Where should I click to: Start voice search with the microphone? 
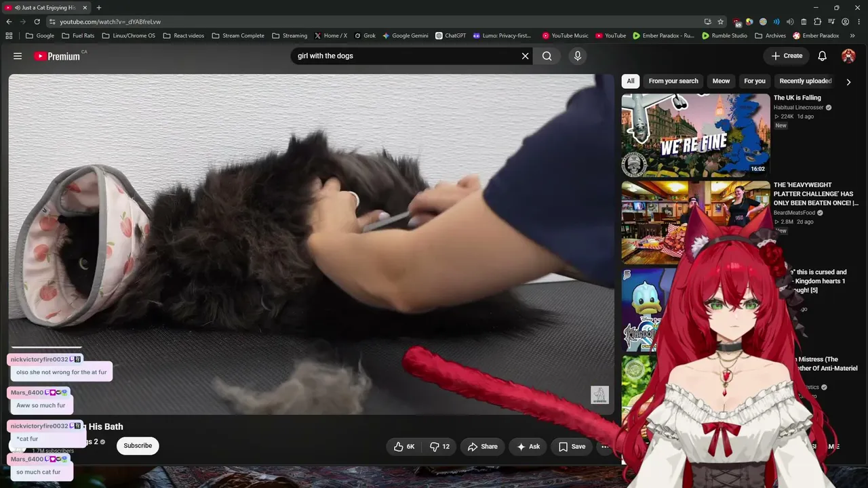pos(578,56)
